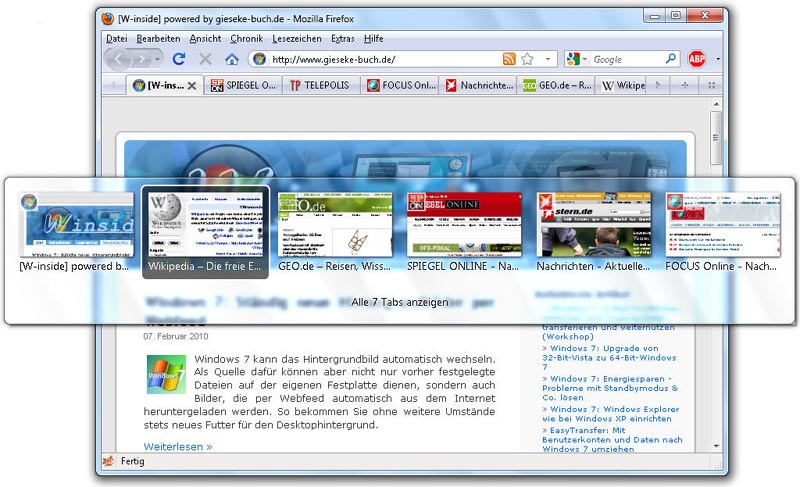Click the Stop loading icon
Viewport: 800px width, 487px height.
pyautogui.click(x=205, y=60)
